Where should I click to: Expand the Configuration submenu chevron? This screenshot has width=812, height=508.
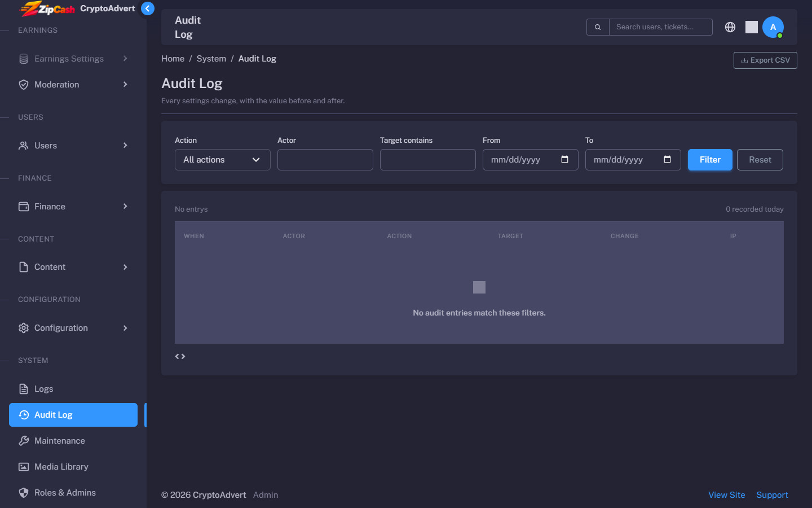coord(125,328)
